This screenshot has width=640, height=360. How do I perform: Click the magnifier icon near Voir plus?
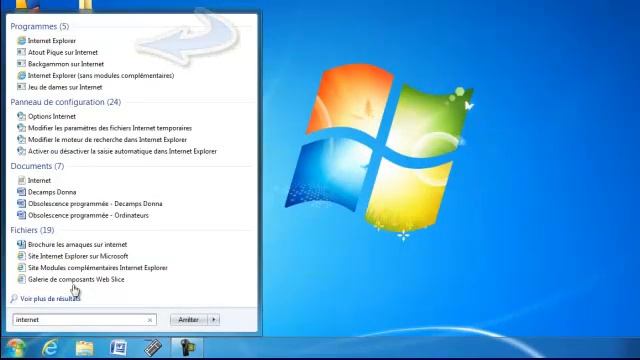coord(14,298)
